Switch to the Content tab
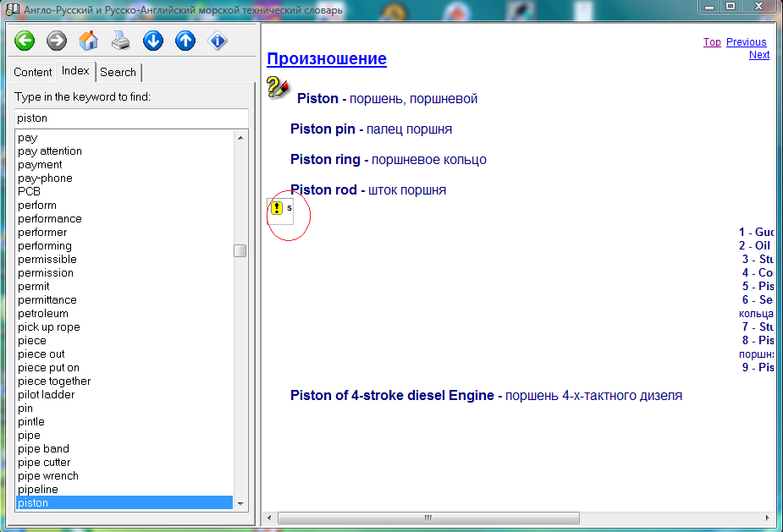This screenshot has height=532, width=783. tap(33, 73)
